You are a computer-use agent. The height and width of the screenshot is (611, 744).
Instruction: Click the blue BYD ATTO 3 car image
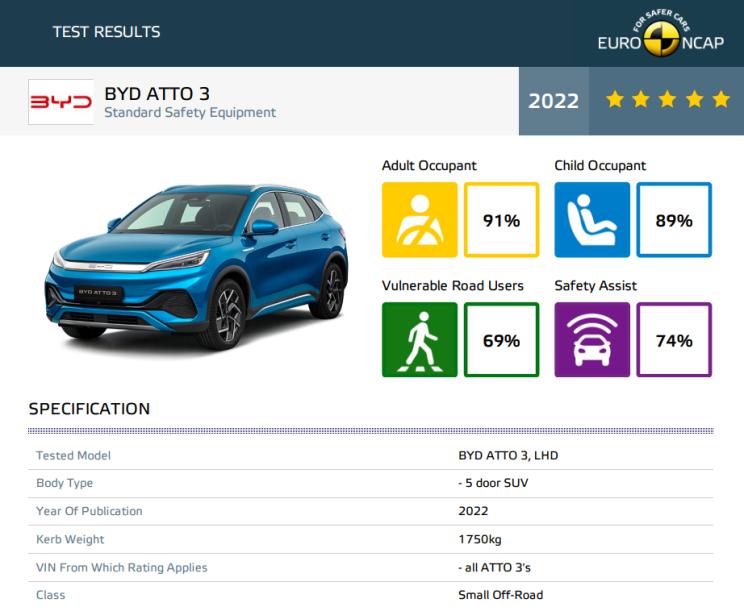click(197, 267)
